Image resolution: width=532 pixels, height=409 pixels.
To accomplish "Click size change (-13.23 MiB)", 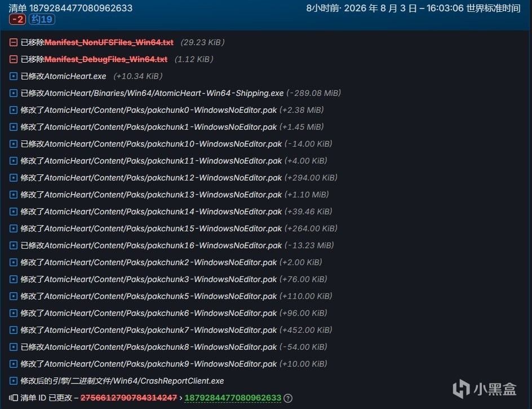I will coord(309,245).
